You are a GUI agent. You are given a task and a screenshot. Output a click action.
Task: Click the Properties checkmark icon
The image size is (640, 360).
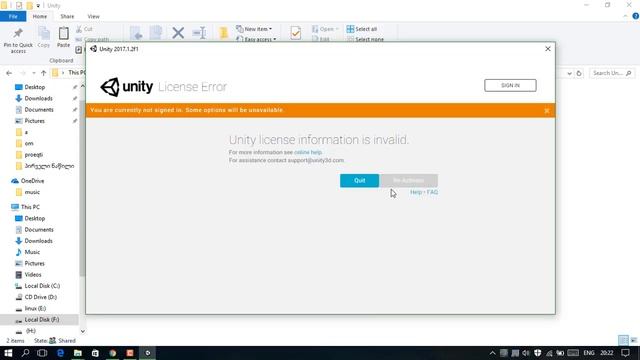pos(296,33)
